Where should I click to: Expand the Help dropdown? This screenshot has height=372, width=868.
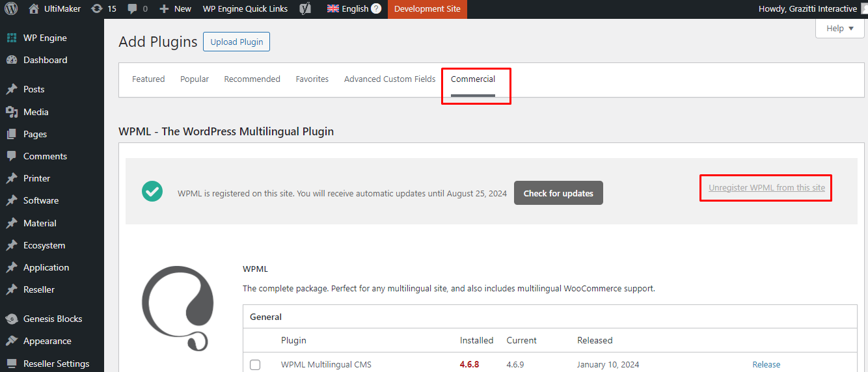coord(840,28)
